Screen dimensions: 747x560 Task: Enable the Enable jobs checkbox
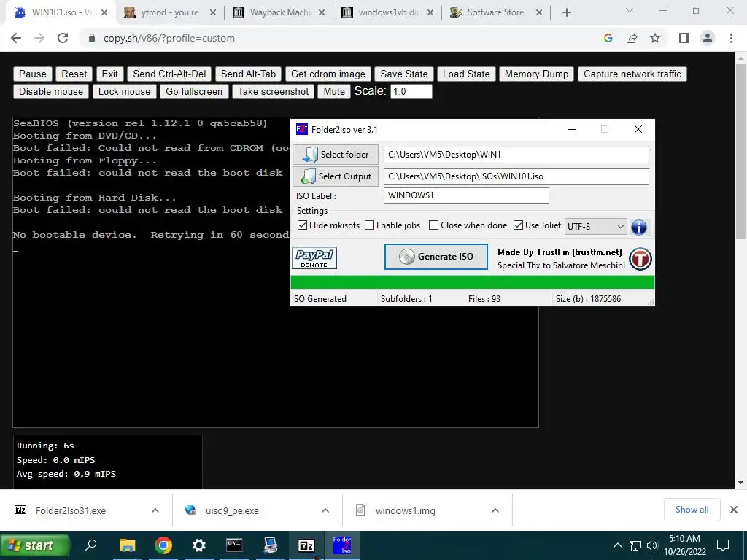pyautogui.click(x=369, y=225)
